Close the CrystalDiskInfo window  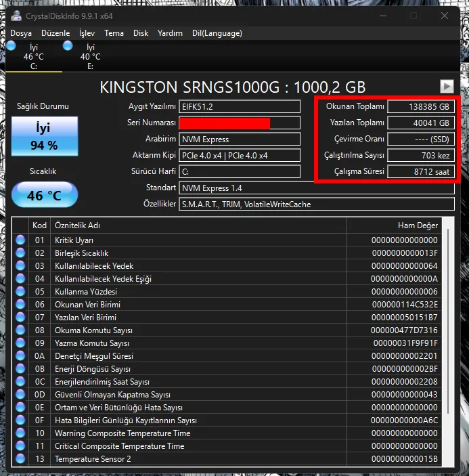pos(445,16)
